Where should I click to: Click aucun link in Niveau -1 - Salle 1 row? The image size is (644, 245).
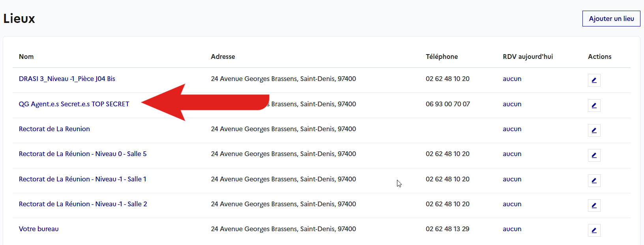pos(512,179)
